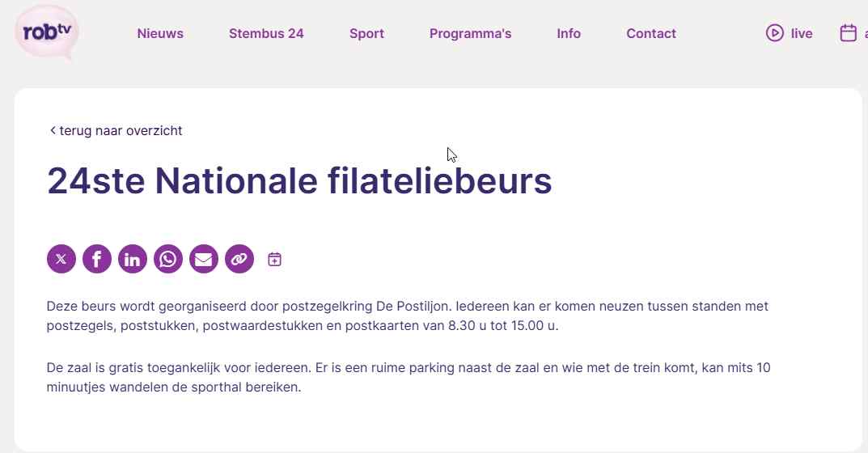Open Programma's in the navigation
868x453 pixels.
pyautogui.click(x=471, y=34)
